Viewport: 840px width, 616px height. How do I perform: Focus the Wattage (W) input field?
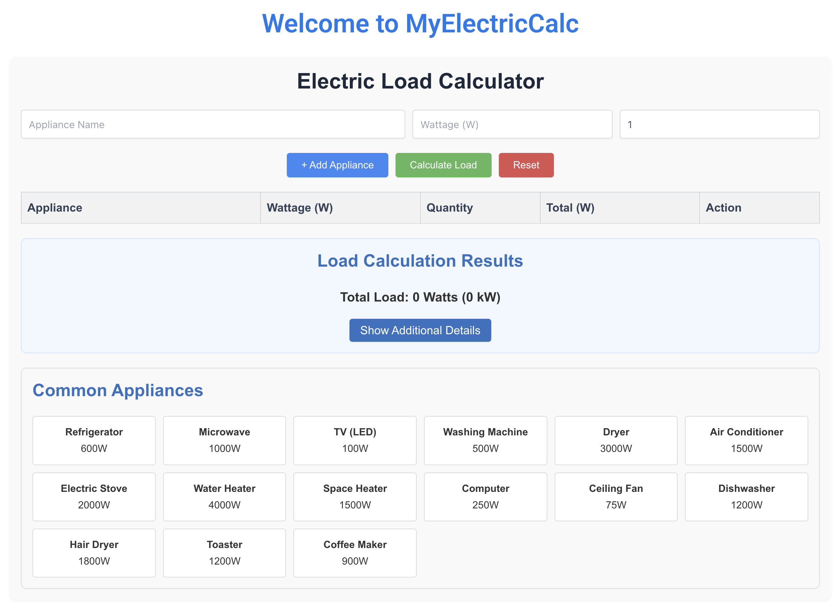tap(512, 124)
